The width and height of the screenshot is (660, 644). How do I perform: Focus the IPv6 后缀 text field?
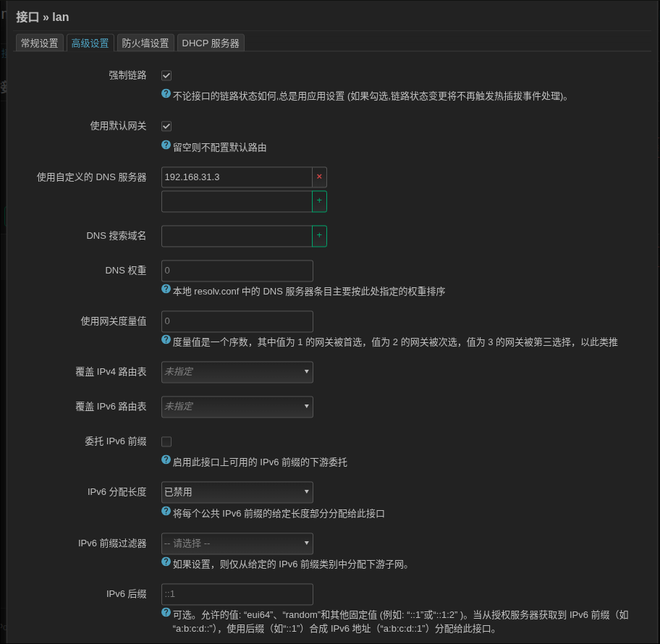pyautogui.click(x=237, y=594)
